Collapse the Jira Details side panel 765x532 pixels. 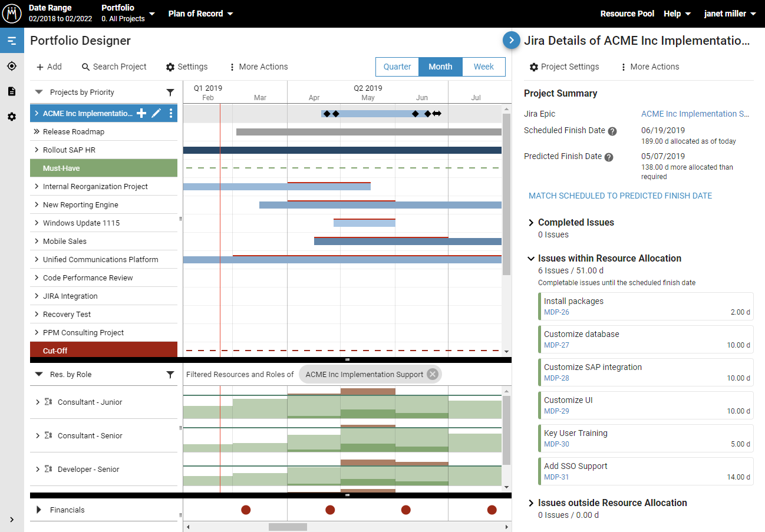click(512, 40)
